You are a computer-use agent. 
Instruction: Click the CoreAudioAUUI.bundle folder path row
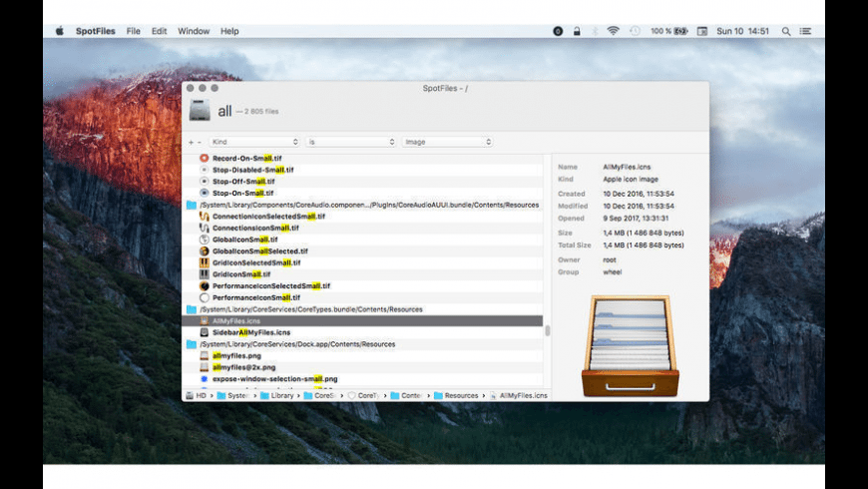pyautogui.click(x=362, y=205)
